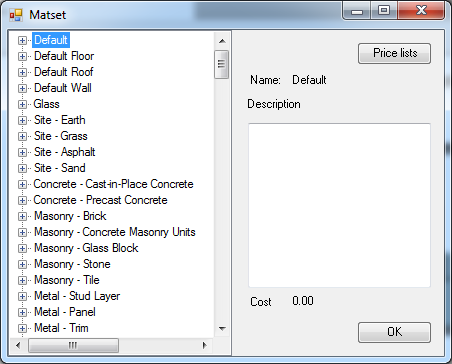Select Site - Grass in the tree
Viewport: 452px width, 364px height.
click(61, 136)
